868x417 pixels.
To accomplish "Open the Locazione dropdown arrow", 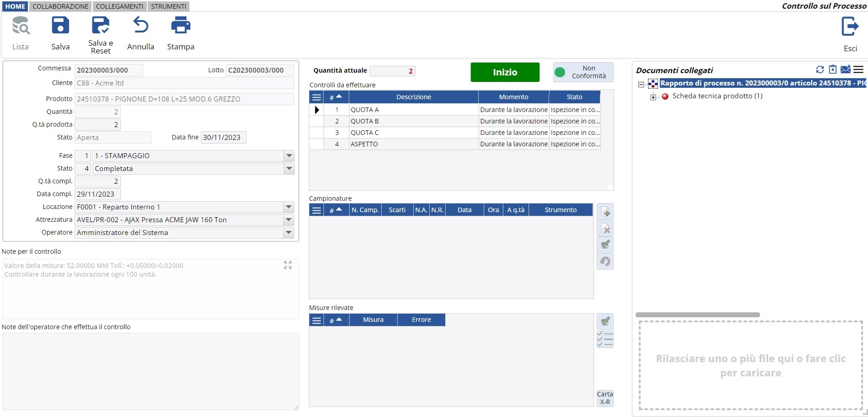I will coord(289,207).
